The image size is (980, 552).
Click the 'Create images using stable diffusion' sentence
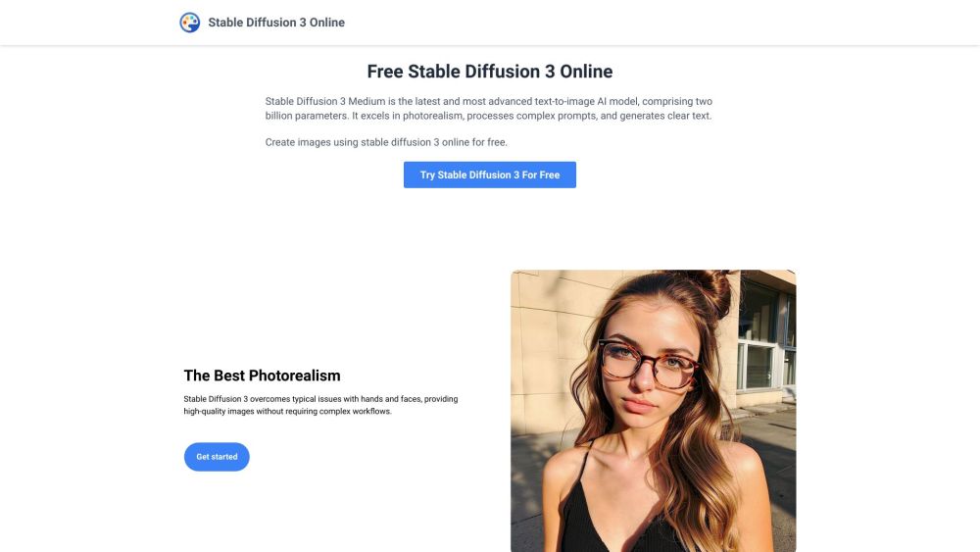click(x=386, y=142)
